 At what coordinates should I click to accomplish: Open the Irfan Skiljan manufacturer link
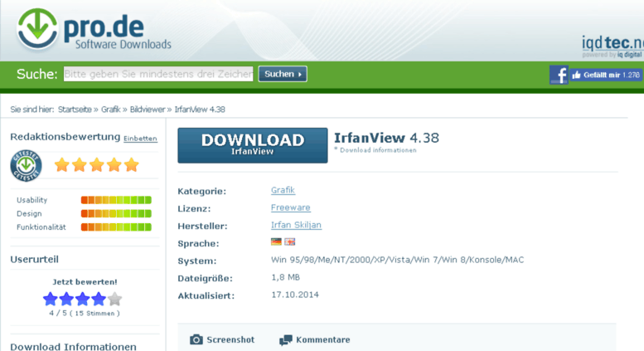point(296,225)
